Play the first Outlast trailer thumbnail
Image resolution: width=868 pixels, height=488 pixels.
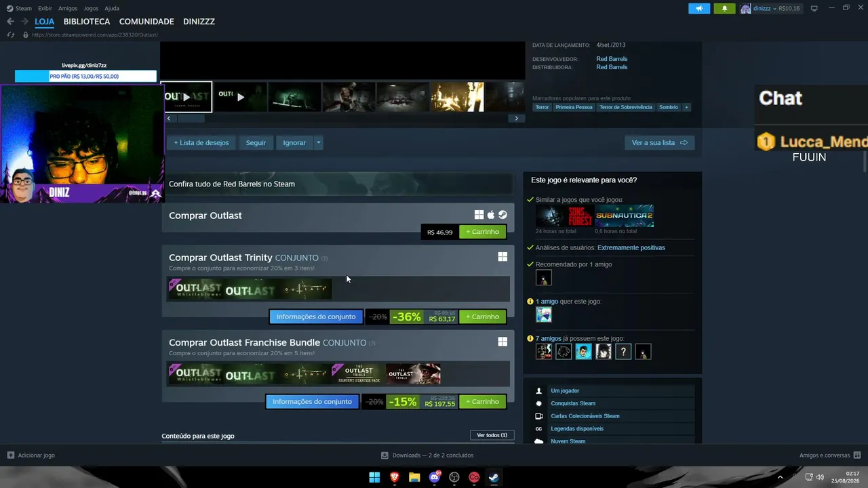[186, 97]
